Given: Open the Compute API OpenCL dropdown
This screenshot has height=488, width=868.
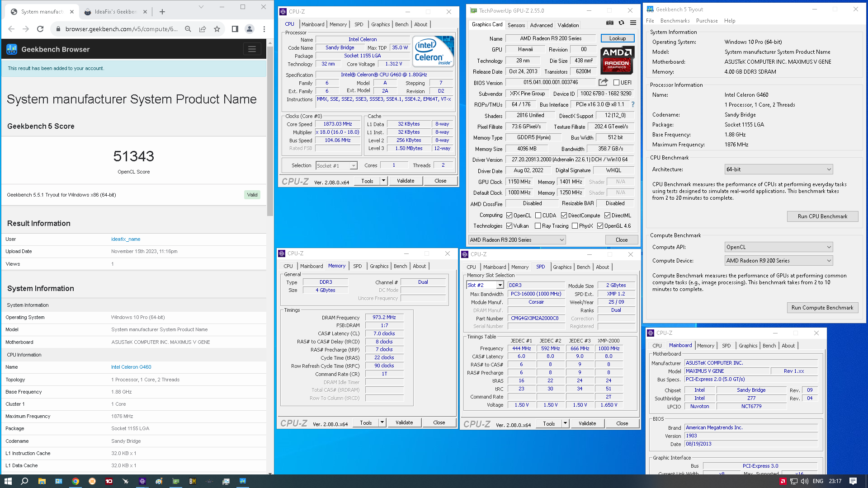Looking at the screenshot, I should (x=778, y=247).
